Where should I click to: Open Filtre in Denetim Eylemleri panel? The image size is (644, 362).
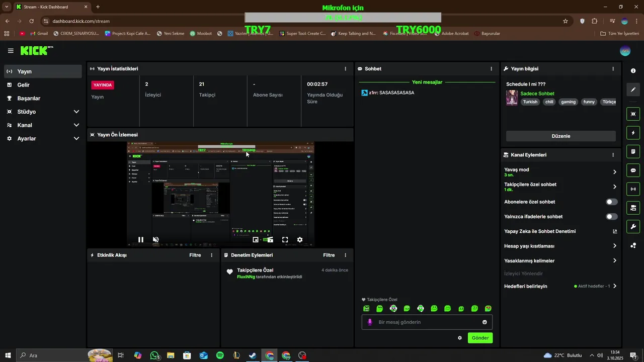tap(329, 255)
